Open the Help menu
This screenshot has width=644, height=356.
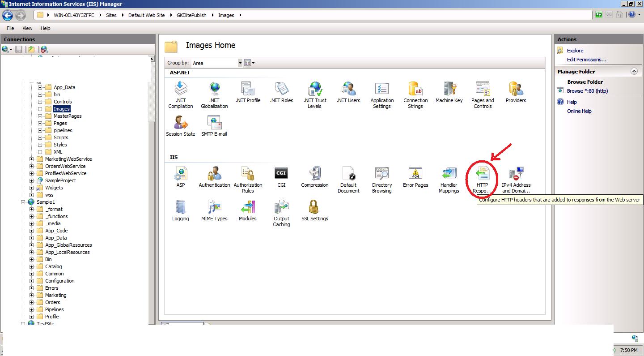(x=45, y=28)
